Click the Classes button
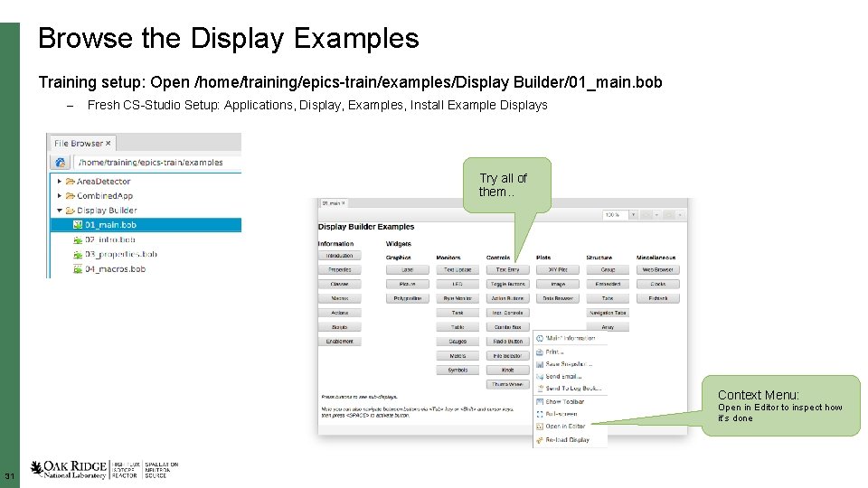 [339, 284]
